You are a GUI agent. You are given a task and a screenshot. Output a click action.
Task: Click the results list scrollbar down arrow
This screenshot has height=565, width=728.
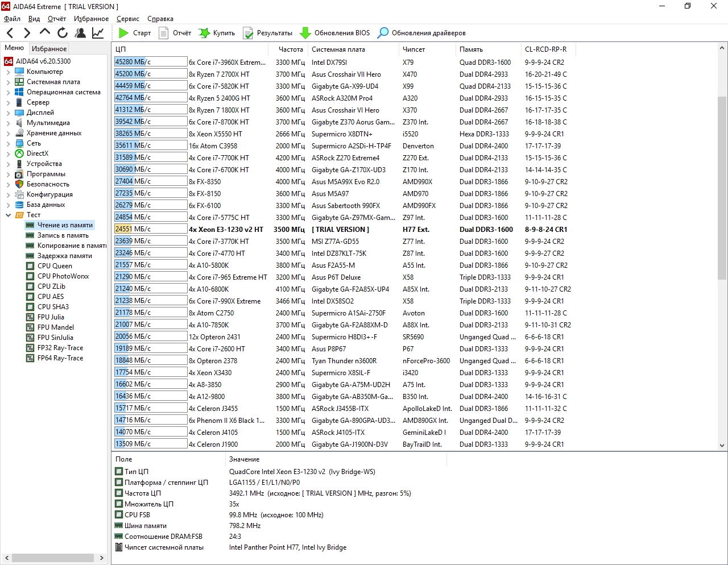pyautogui.click(x=722, y=446)
